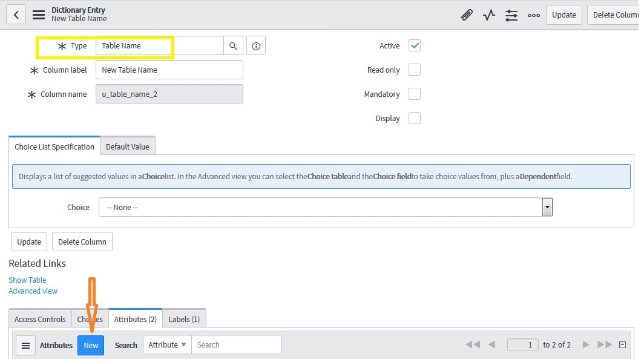Click the info icon beside Type field
The height and width of the screenshot is (359, 644).
click(256, 46)
